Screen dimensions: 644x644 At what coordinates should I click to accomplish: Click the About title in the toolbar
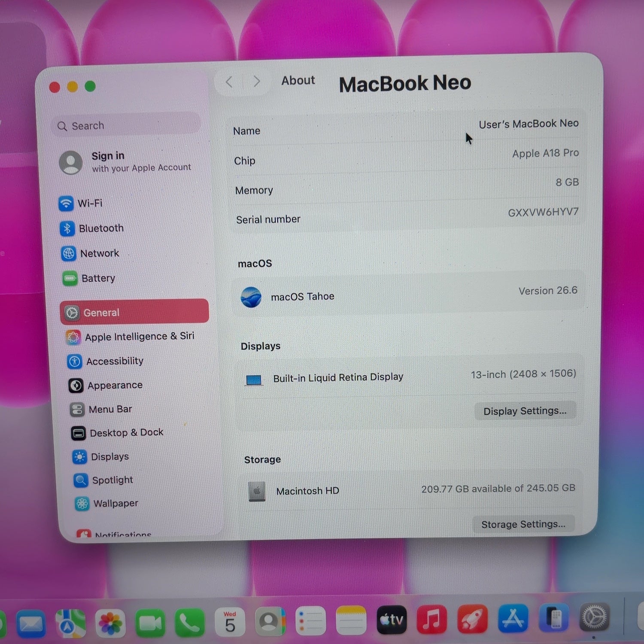[x=298, y=80]
